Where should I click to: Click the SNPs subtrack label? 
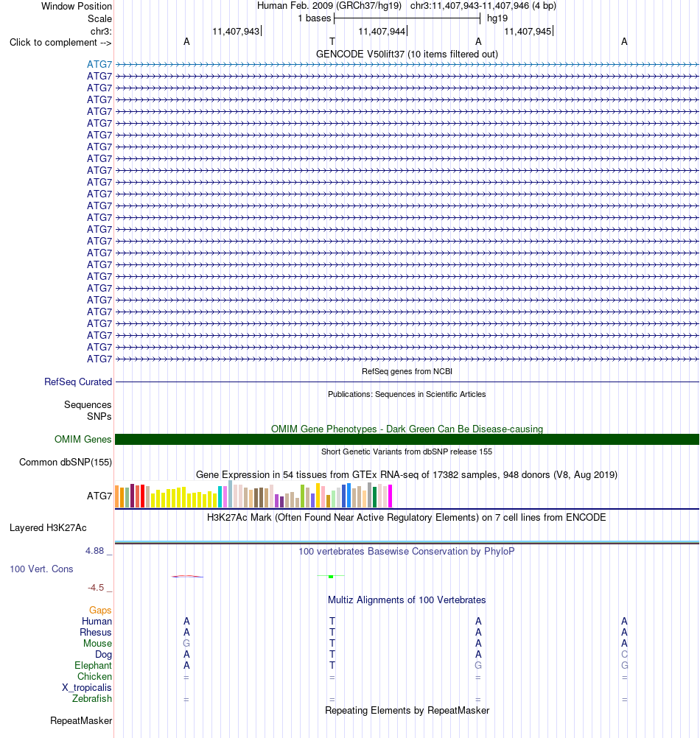pyautogui.click(x=99, y=417)
